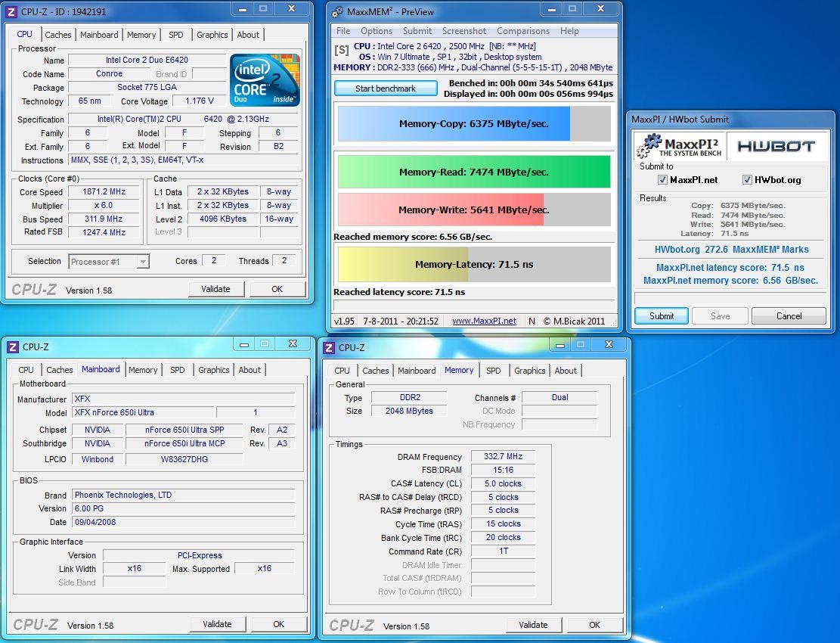Click Validate in Memory CPU-Z window
840x643 pixels.
pyautogui.click(x=534, y=625)
